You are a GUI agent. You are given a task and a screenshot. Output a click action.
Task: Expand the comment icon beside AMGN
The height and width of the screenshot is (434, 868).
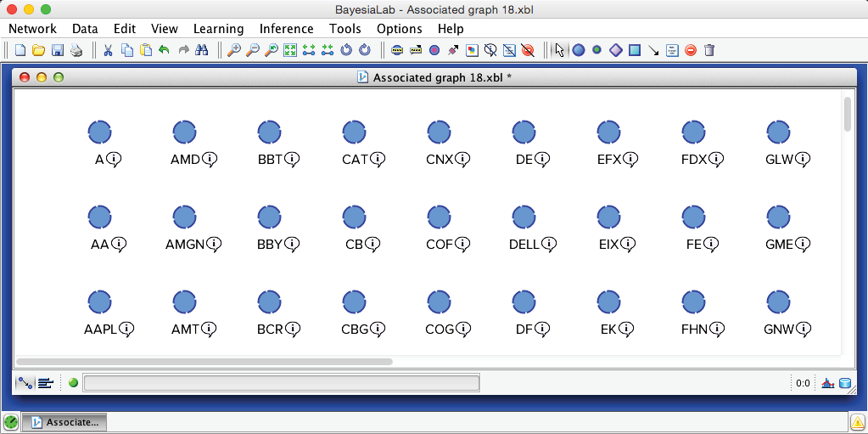(214, 245)
